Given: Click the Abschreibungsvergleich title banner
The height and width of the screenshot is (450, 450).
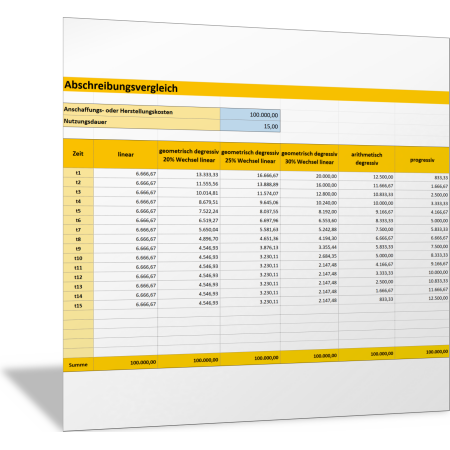Looking at the screenshot, I should point(256,90).
